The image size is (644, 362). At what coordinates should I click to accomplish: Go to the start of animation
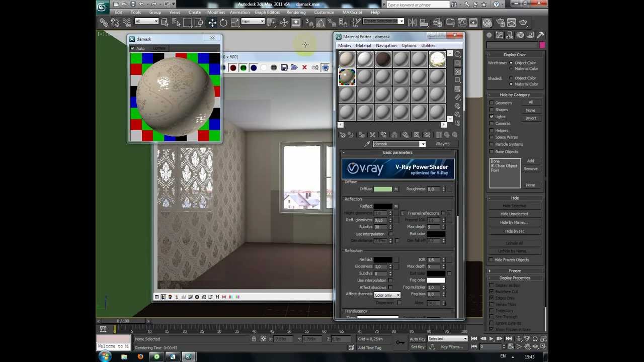pos(474,339)
